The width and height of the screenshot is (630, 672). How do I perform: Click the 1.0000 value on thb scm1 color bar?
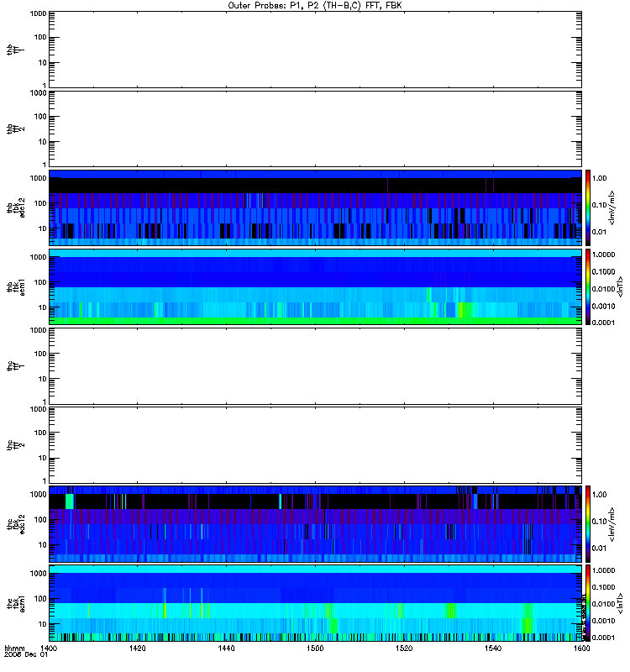pos(603,255)
